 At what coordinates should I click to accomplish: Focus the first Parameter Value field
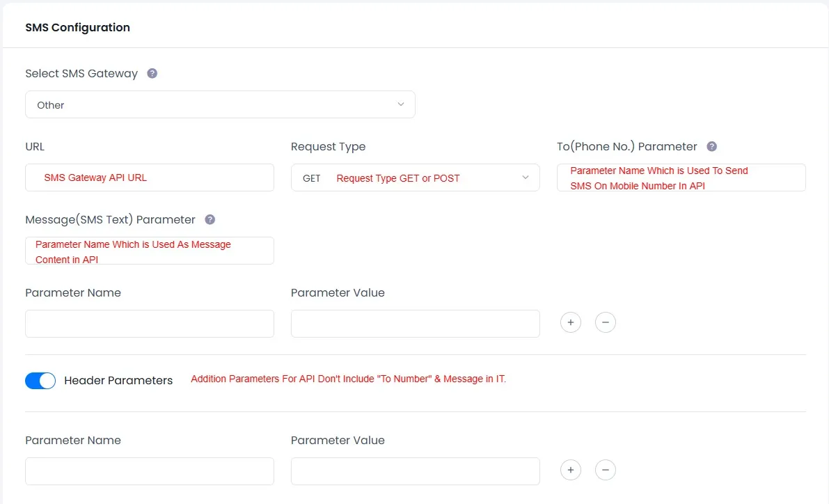[x=415, y=323]
